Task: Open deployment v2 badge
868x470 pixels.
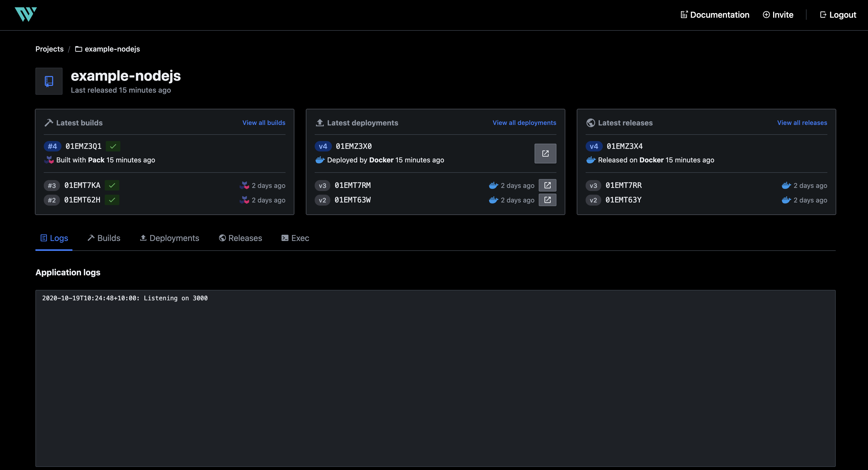Action: pos(323,200)
